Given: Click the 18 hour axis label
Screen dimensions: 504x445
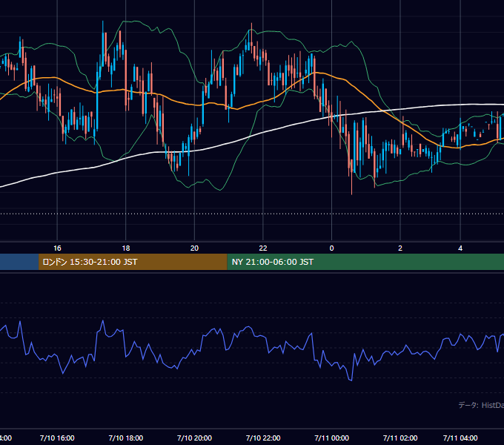Looking at the screenshot, I should (x=126, y=248).
